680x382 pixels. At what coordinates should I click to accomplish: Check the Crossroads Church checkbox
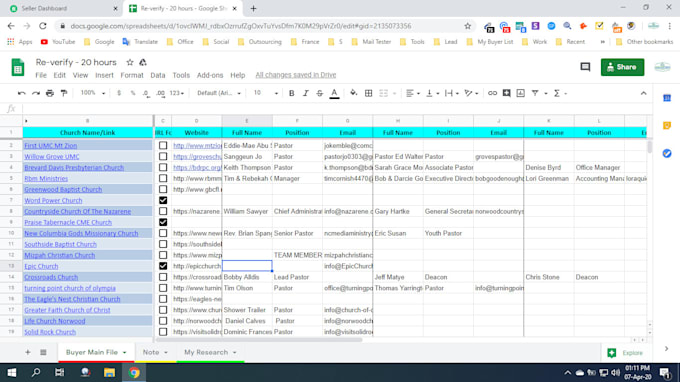(x=163, y=277)
